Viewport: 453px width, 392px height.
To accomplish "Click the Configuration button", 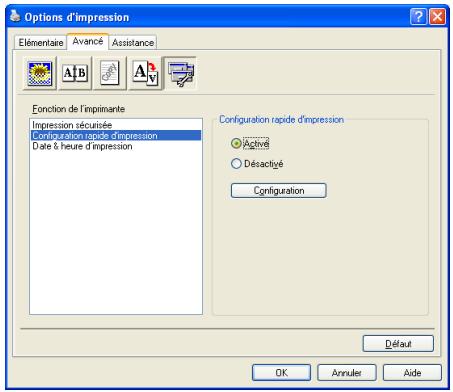I will click(x=279, y=191).
